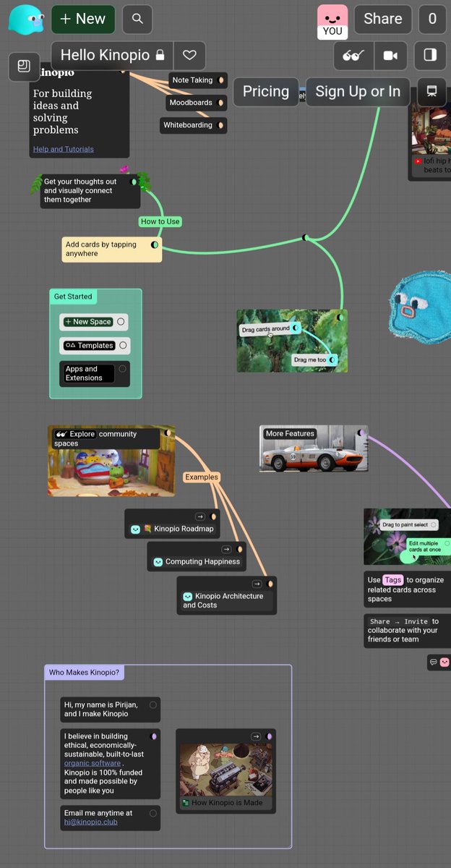The width and height of the screenshot is (451, 868).
Task: Check the Templates card checkbox
Action: click(123, 346)
